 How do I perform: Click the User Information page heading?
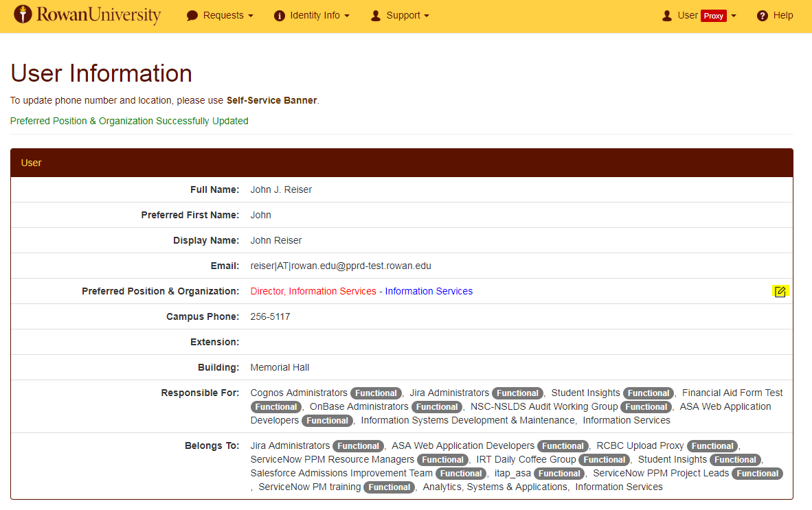click(102, 73)
